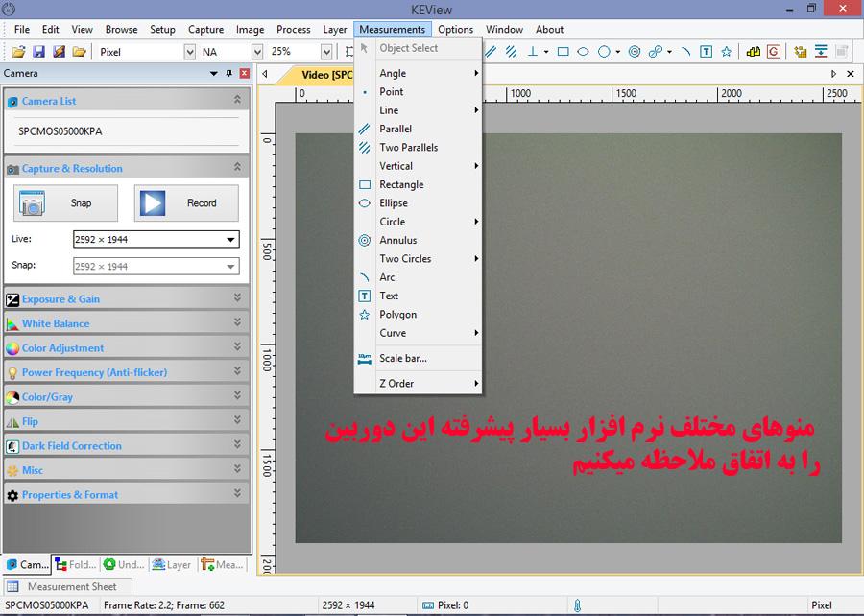
Task: Open the 25% zoom dropdown
Action: click(326, 52)
